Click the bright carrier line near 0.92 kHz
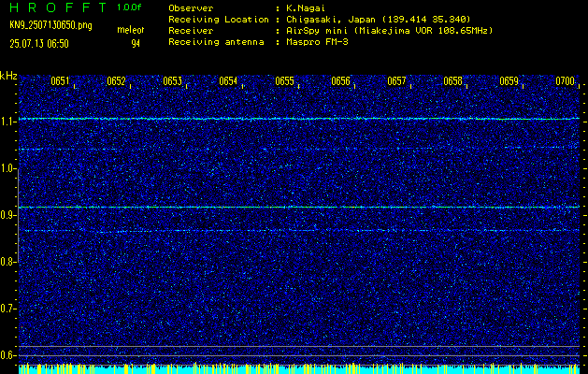The height and width of the screenshot is (374, 588). pos(299,207)
